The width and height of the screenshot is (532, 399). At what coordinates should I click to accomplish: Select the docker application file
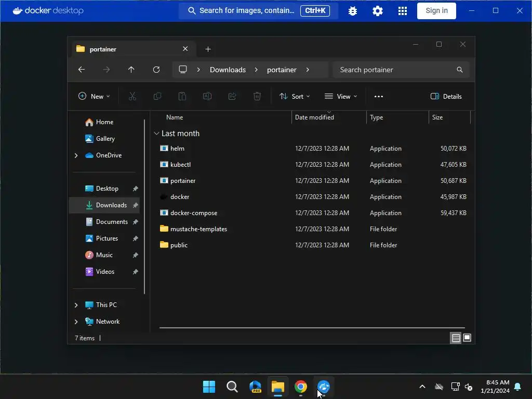[312, 197]
